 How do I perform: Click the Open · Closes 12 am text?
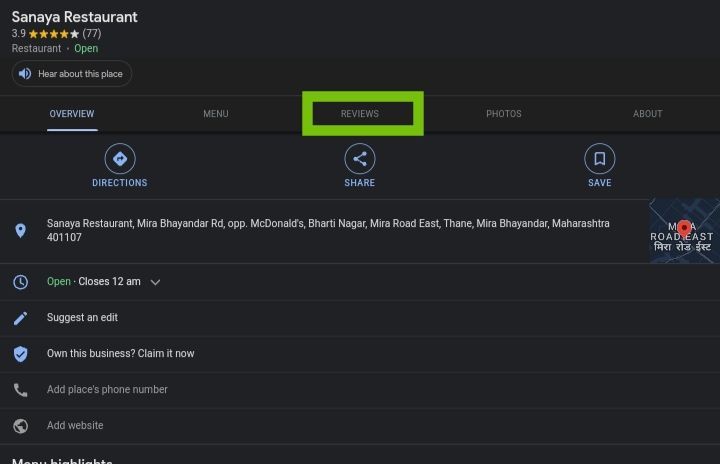pos(94,281)
